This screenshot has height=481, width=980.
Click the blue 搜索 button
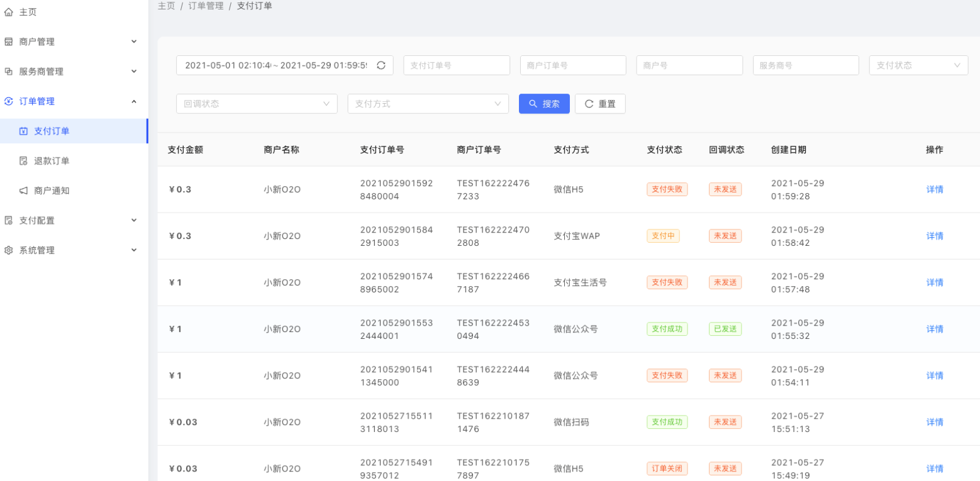544,104
